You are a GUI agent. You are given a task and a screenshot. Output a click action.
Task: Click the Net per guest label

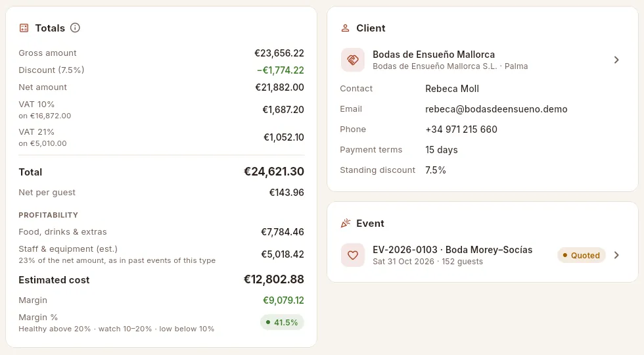[47, 192]
